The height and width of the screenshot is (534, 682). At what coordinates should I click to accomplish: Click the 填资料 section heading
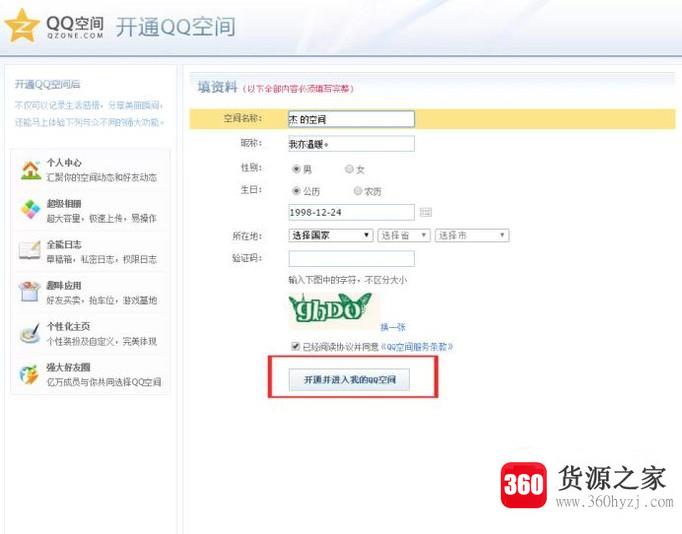point(217,87)
